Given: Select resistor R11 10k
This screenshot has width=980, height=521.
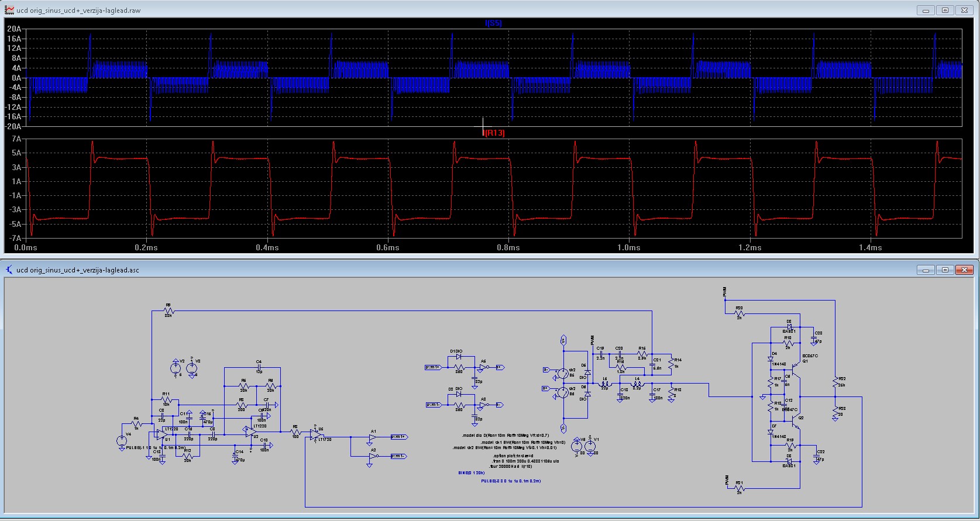Looking at the screenshot, I should [166, 399].
